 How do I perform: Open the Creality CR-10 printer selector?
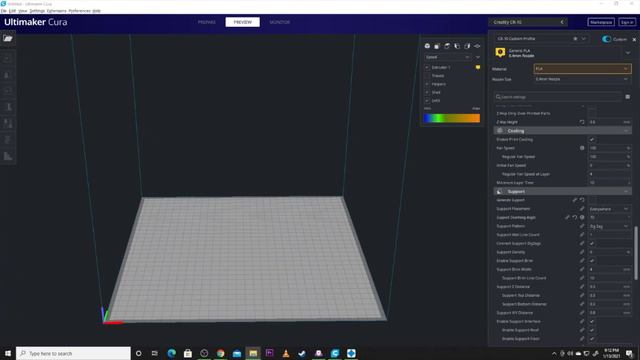coord(528,22)
